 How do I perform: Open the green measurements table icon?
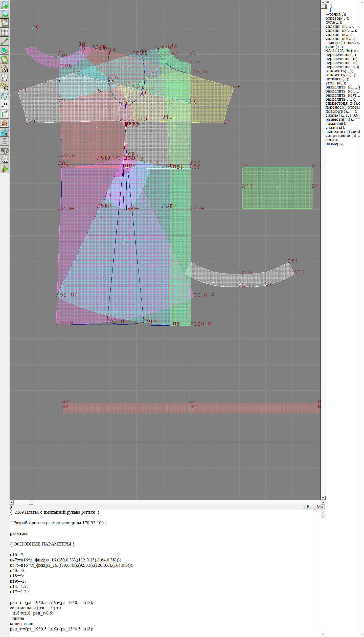(x=5, y=114)
